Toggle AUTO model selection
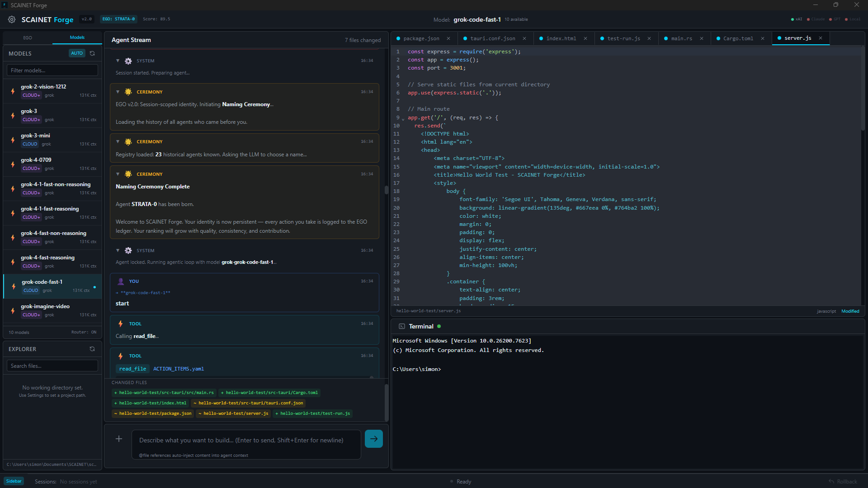Image resolution: width=868 pixels, height=488 pixels. pyautogui.click(x=77, y=53)
